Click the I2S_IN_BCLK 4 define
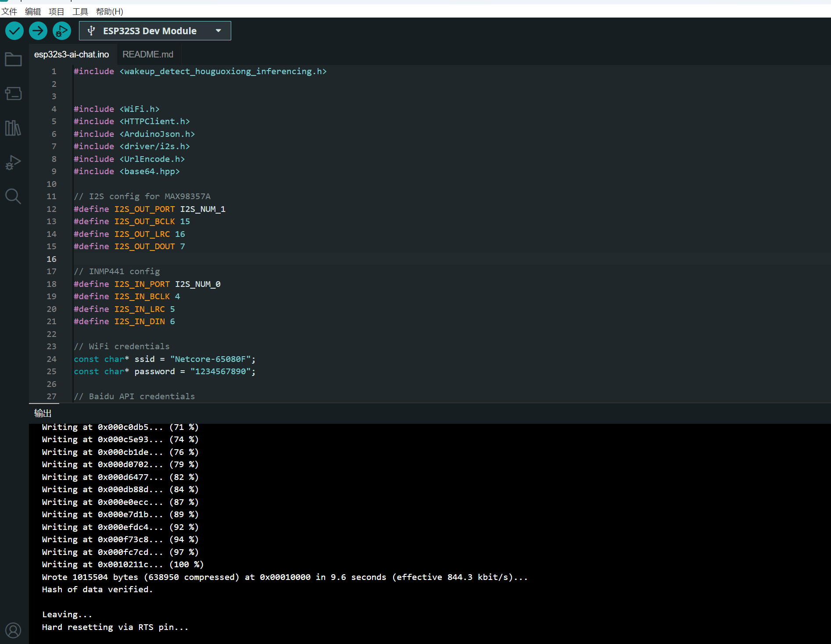 (x=127, y=297)
